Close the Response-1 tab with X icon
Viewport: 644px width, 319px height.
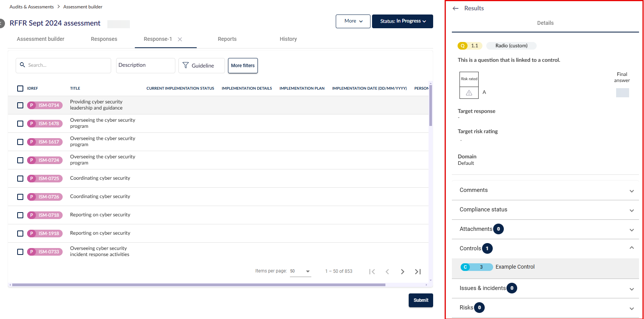coord(180,39)
